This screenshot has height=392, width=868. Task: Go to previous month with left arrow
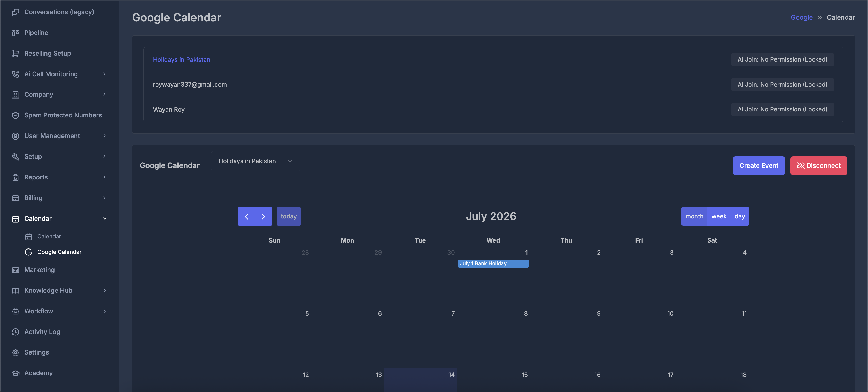click(x=246, y=217)
